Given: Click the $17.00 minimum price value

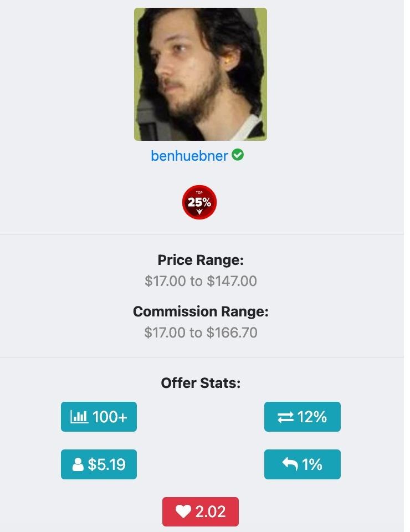Looking at the screenshot, I should (165, 281).
